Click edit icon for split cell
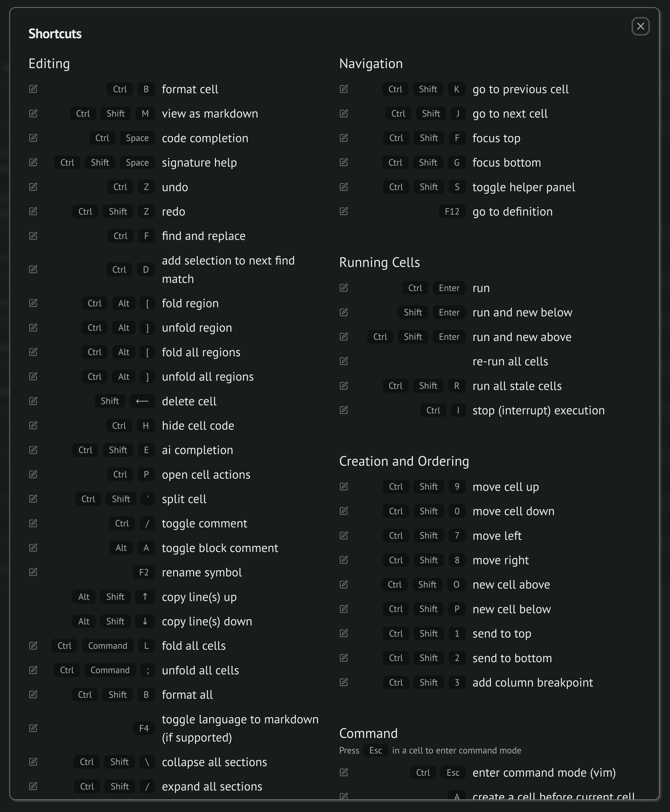 [33, 499]
